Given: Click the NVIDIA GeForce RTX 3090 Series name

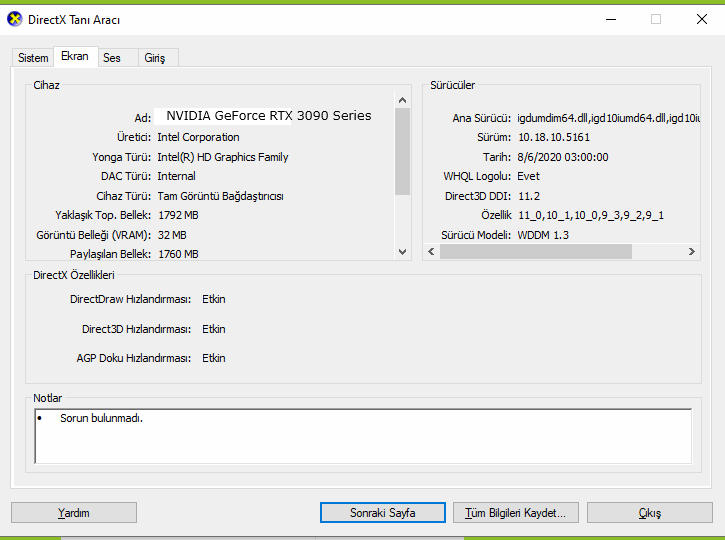Looking at the screenshot, I should point(269,116).
